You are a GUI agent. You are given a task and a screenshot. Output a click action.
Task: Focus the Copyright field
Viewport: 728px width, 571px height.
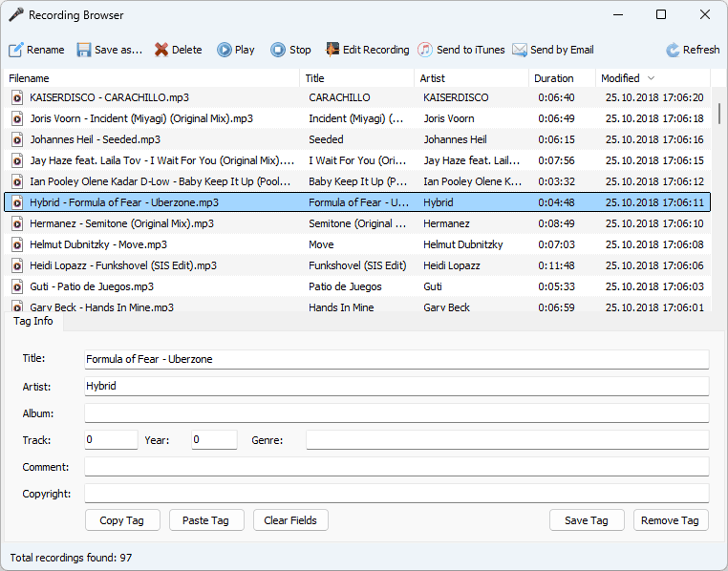click(396, 494)
